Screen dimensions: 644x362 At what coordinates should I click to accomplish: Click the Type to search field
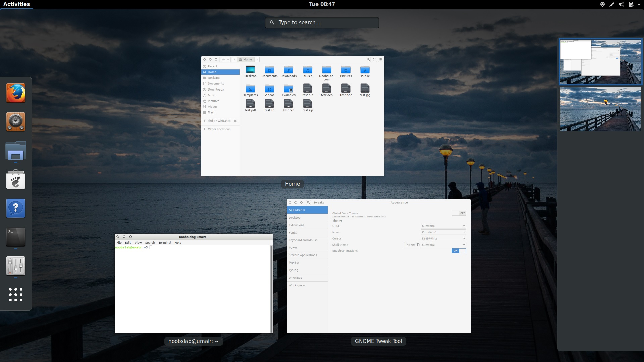coord(322,22)
